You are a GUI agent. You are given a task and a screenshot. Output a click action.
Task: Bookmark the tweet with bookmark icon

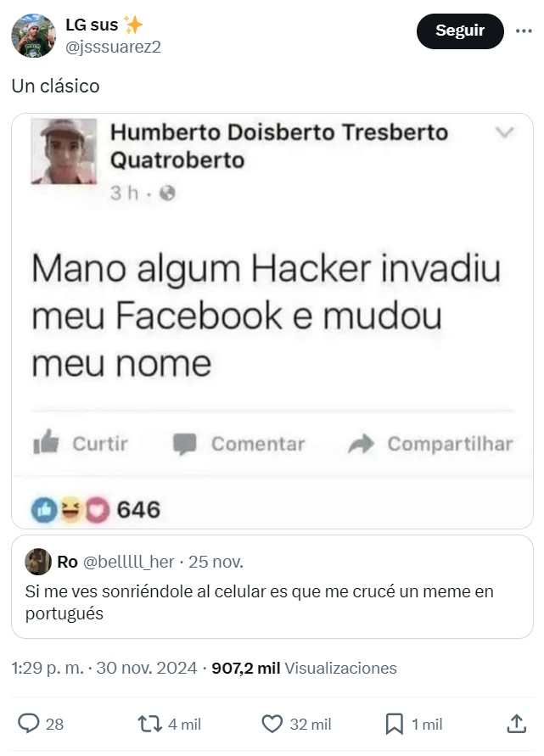tap(395, 724)
